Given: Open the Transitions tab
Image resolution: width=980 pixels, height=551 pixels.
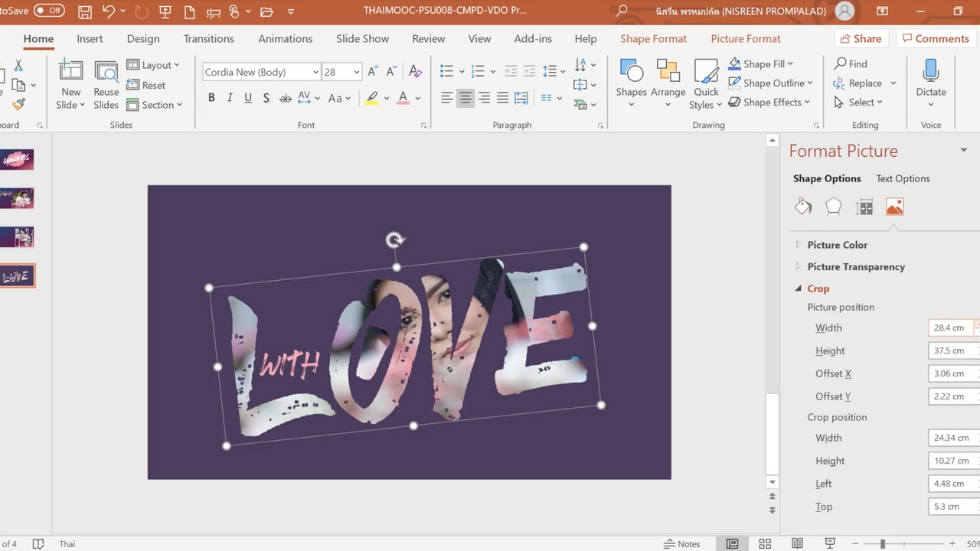Looking at the screenshot, I should tap(209, 39).
